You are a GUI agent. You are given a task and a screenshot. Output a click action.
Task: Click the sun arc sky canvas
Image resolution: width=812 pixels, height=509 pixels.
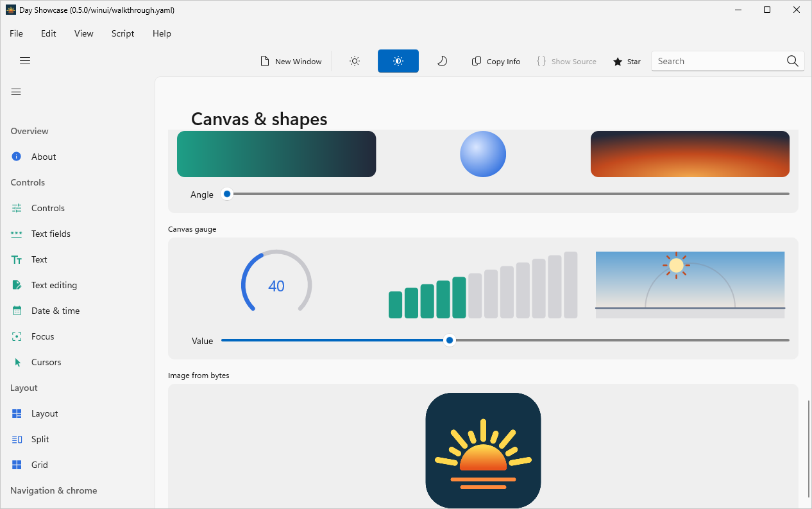tap(690, 285)
